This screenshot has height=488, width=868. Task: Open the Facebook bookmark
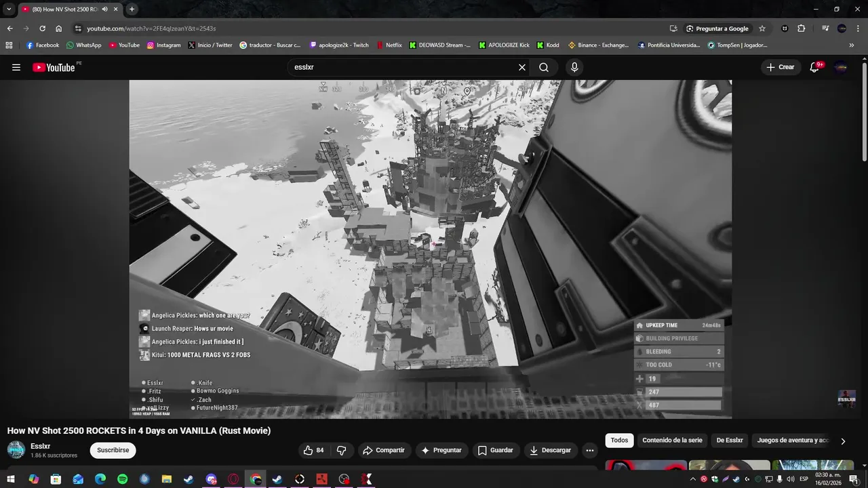pyautogui.click(x=43, y=45)
